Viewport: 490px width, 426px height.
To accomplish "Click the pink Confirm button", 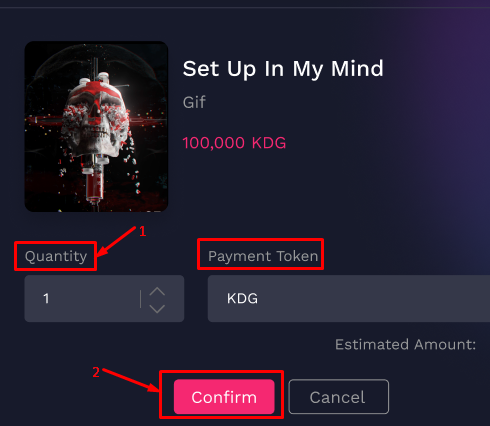I will pos(224,397).
